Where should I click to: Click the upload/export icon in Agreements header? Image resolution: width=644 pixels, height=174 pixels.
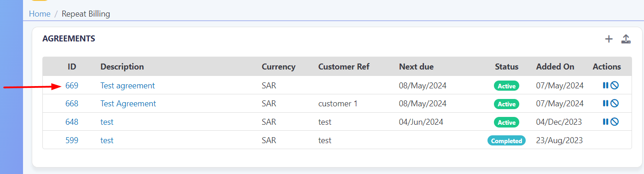tap(626, 39)
